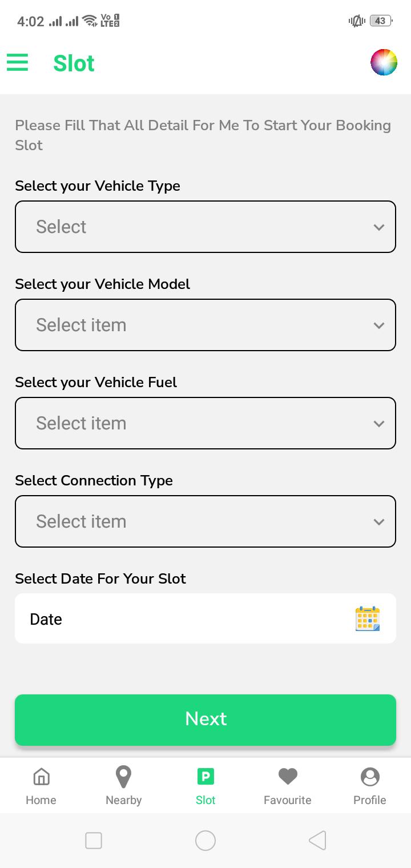Tap the Date input field
The width and height of the screenshot is (411, 868).
[205, 618]
